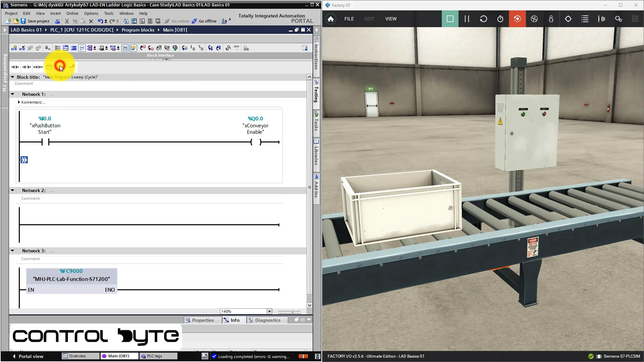Go to Factory IO home screen
644x362 pixels.
point(331,19)
